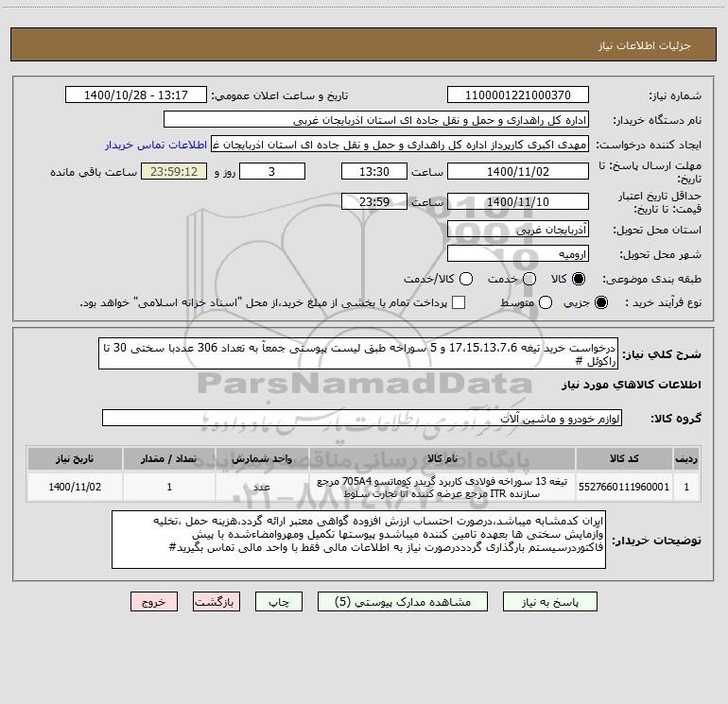
Task: Click the request creator name field
Action: click(x=400, y=145)
